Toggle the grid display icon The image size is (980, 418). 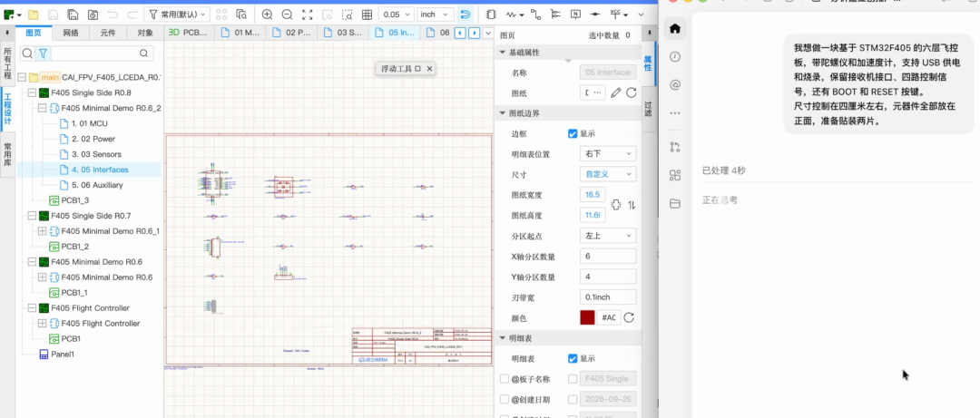click(367, 15)
